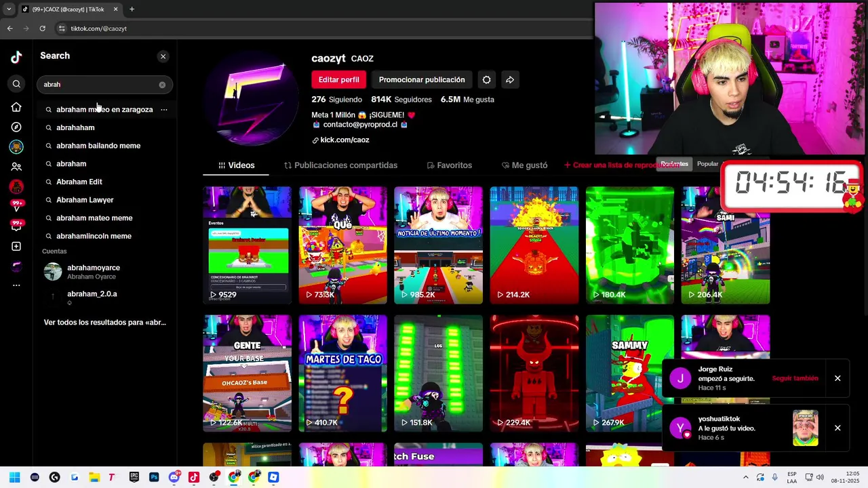Open the video with 73.3K views
The width and height of the screenshot is (868, 488).
pyautogui.click(x=343, y=245)
